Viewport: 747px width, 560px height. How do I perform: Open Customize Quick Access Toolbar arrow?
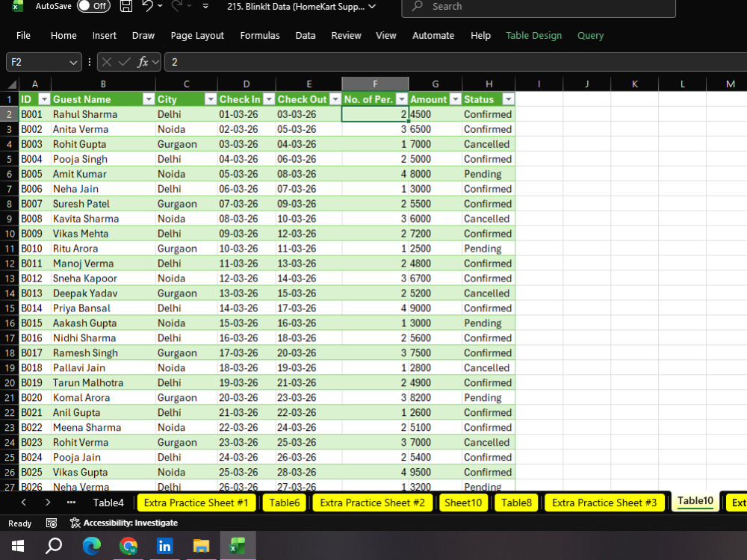(x=205, y=6)
